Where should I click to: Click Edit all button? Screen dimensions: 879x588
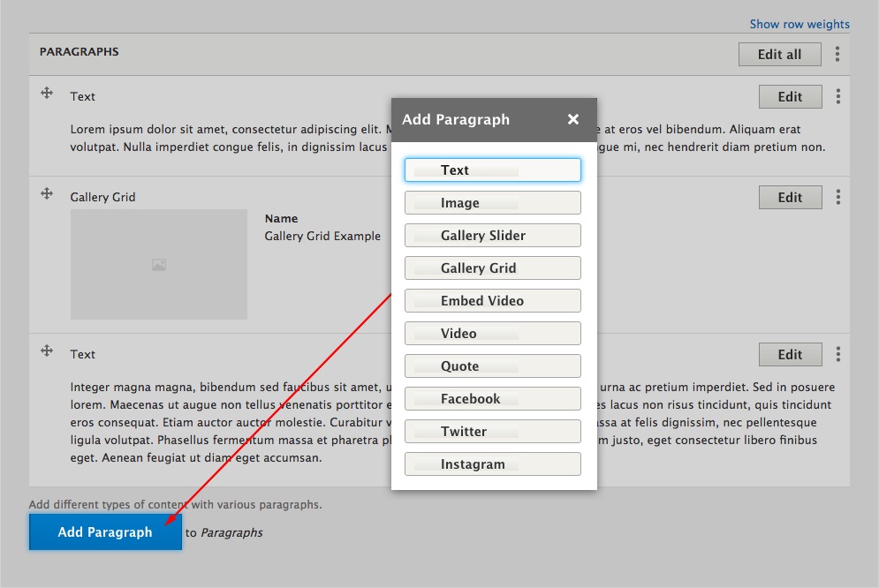tap(779, 55)
